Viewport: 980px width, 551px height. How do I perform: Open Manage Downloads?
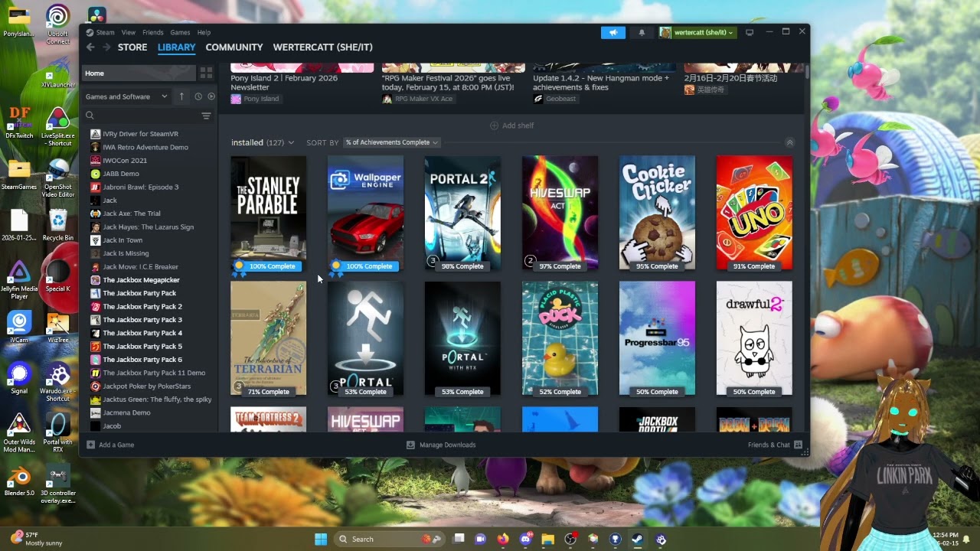pos(441,445)
